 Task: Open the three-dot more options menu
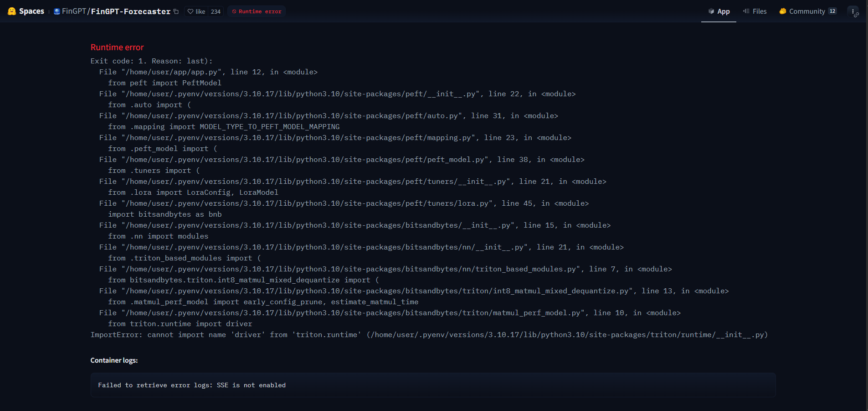[x=853, y=11]
